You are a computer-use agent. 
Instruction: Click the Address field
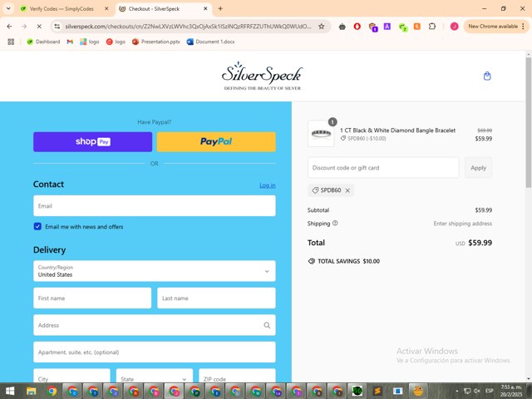155,325
